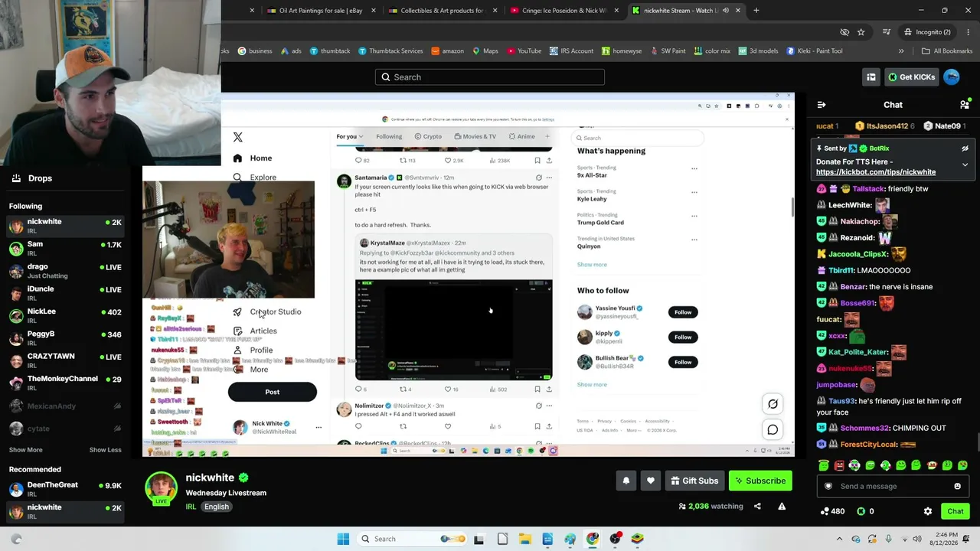Open File Explorer from the taskbar
This screenshot has width=980, height=551.
click(525, 539)
